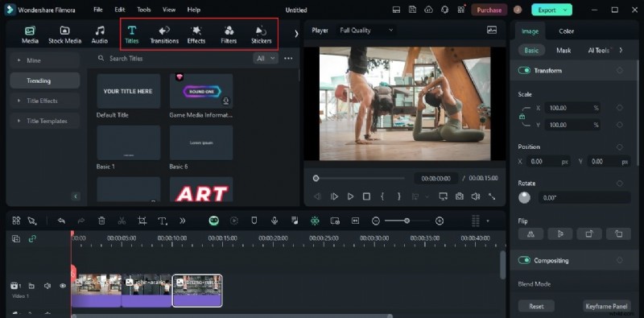644x318 pixels.
Task: Open the Stock Media library
Action: (x=65, y=35)
